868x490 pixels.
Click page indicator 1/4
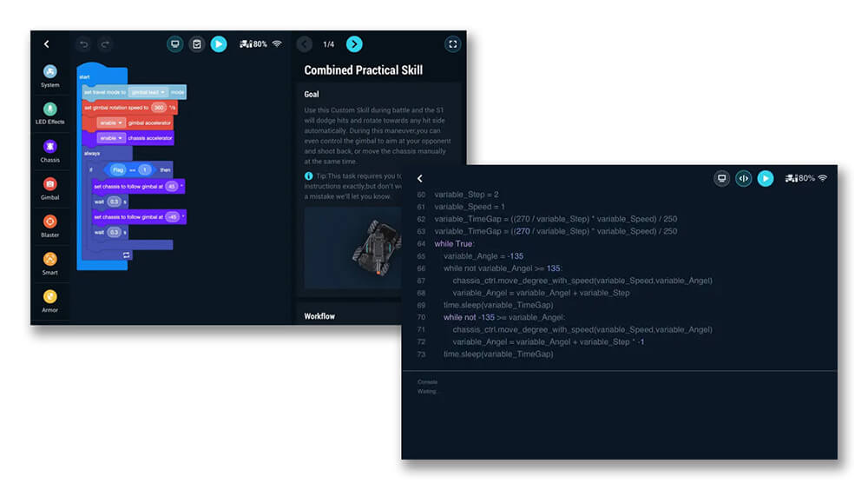tap(329, 44)
